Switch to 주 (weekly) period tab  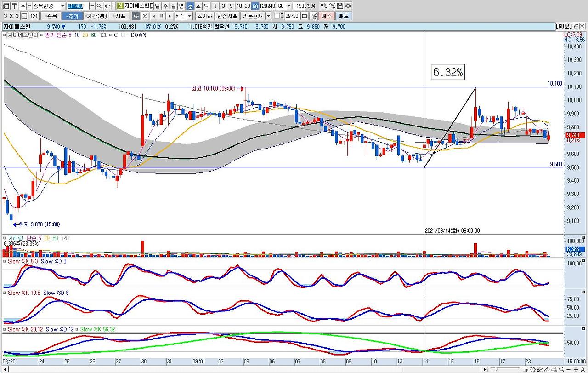click(165, 6)
